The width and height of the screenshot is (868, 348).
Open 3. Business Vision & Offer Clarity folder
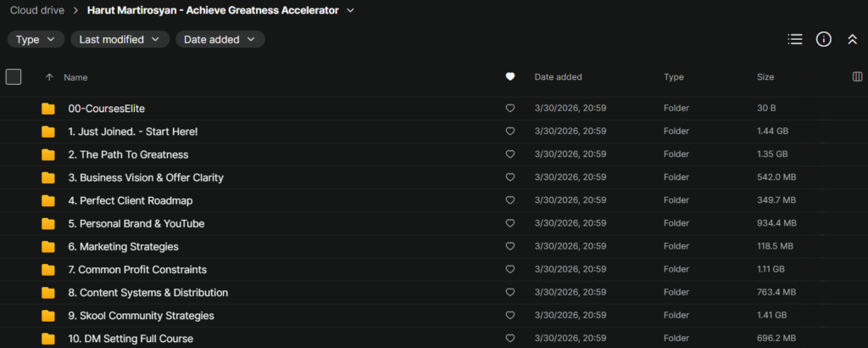[151, 178]
